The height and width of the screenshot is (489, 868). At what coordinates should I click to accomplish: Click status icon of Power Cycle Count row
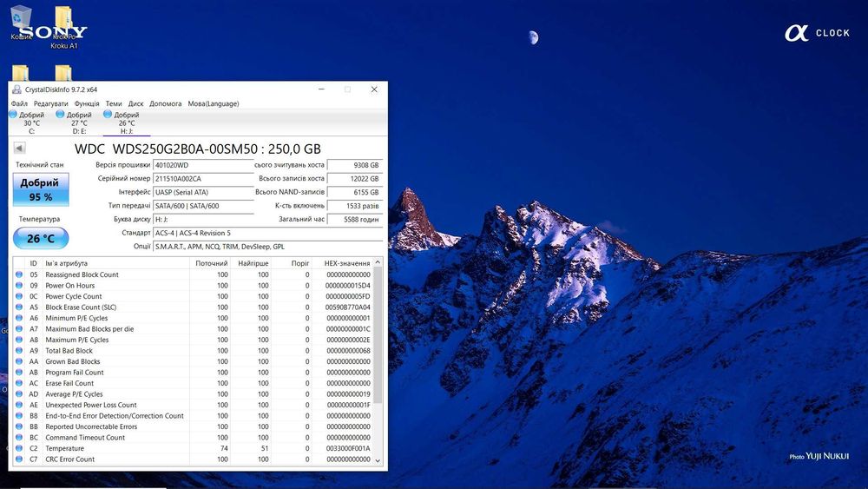[x=19, y=296]
